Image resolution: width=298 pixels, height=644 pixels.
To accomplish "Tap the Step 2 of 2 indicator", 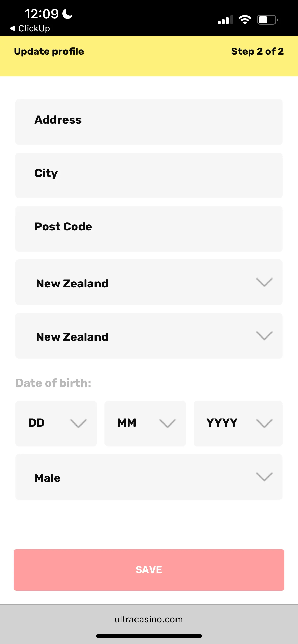I will 257,51.
